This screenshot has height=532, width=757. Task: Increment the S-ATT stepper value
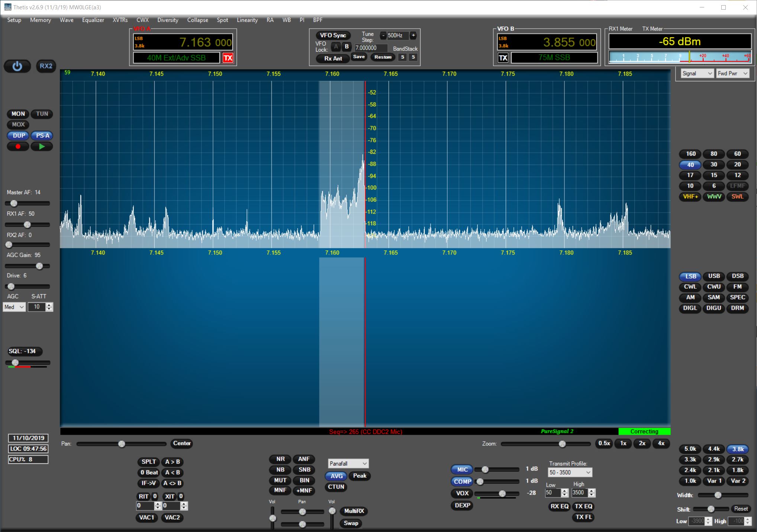[x=49, y=305]
